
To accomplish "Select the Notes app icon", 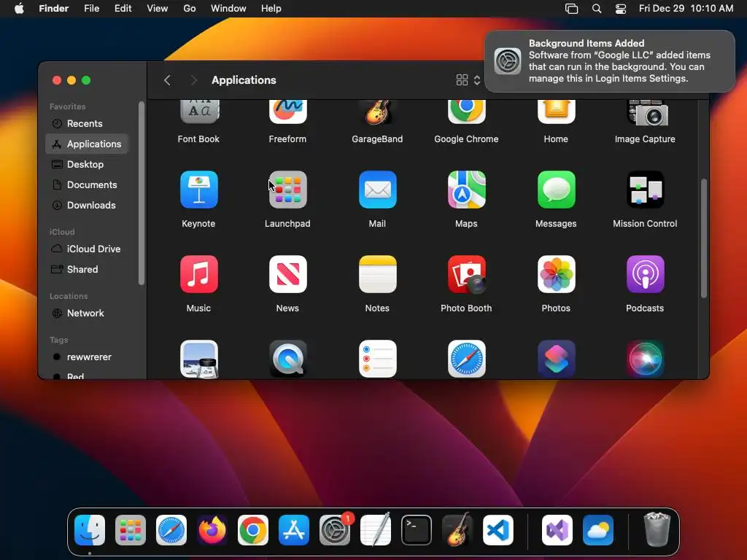I will click(x=377, y=274).
